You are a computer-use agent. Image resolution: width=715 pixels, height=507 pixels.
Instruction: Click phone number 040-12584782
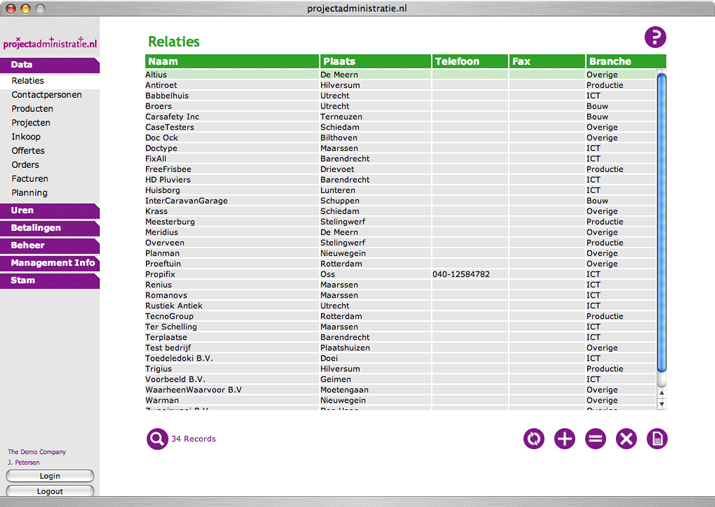pos(461,274)
